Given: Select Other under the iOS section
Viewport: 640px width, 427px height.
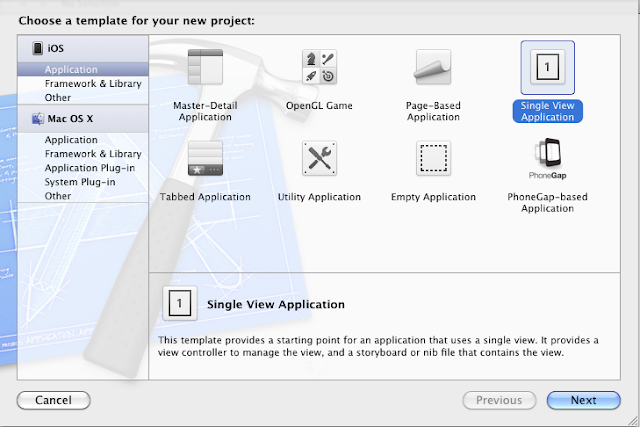Looking at the screenshot, I should (58, 98).
